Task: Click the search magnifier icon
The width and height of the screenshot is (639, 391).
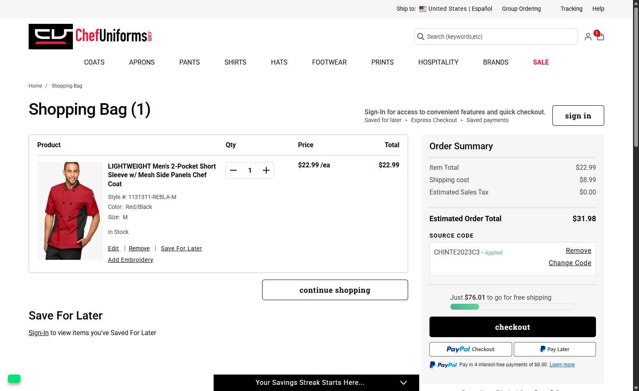Action: 421,37
